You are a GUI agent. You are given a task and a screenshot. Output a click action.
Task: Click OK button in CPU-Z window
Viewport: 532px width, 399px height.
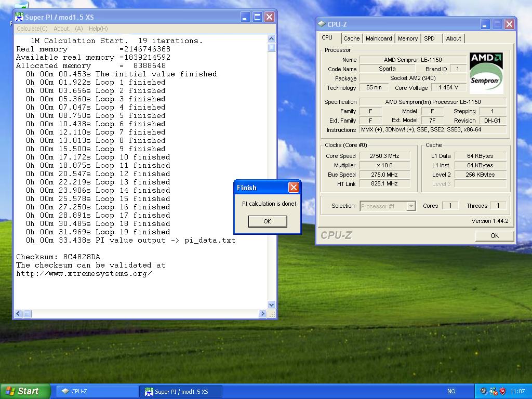coord(495,235)
